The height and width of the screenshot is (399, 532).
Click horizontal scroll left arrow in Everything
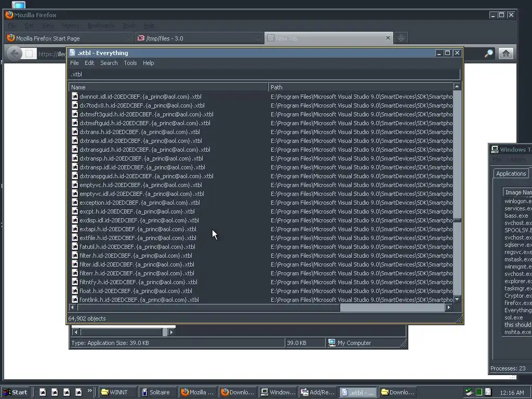tap(72, 308)
